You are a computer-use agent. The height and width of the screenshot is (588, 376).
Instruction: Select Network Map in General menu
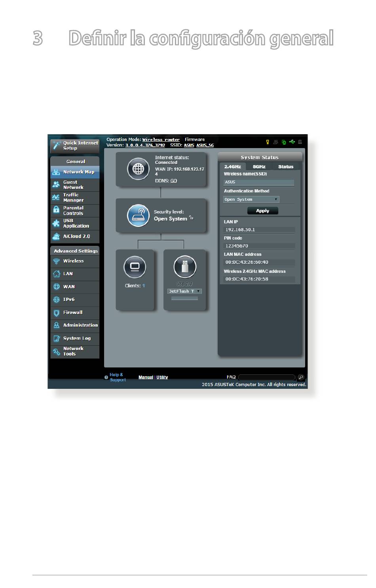point(75,172)
